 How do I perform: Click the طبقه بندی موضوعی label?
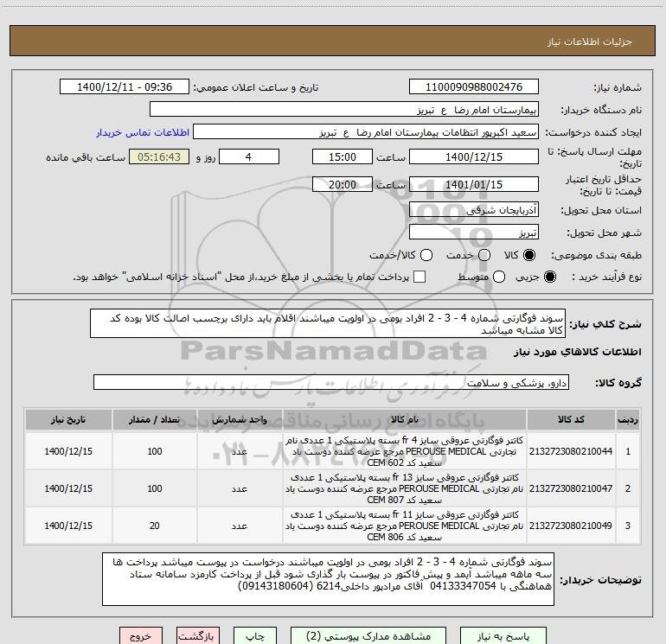tap(596, 255)
